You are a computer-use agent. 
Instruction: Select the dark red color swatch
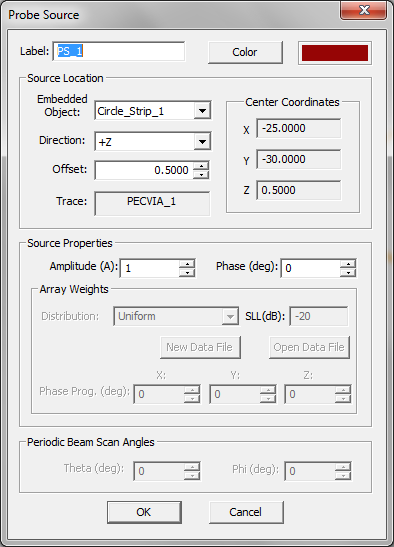335,53
